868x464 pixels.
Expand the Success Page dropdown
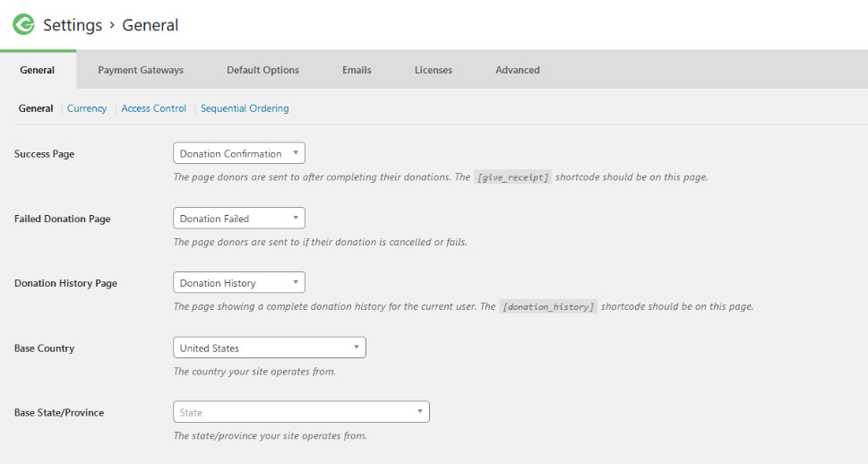[238, 153]
